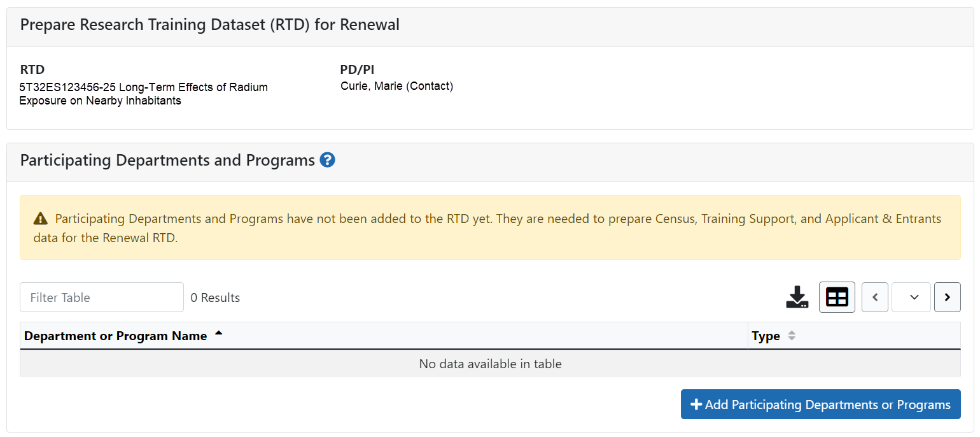Click the warning triangle icon in the alert

[x=40, y=219]
